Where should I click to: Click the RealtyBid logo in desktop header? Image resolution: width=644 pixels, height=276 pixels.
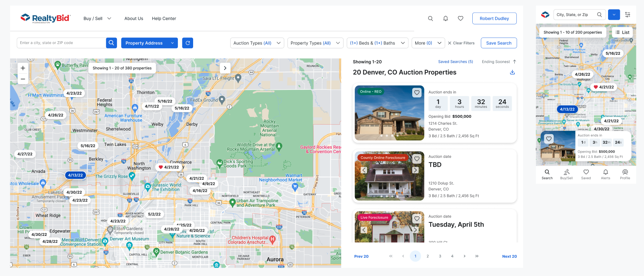point(46,18)
